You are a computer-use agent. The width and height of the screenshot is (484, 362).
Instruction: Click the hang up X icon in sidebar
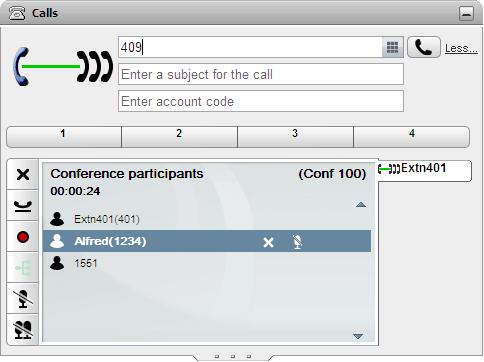23,175
